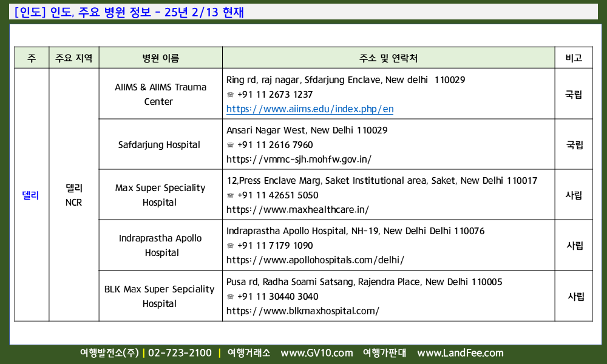This screenshot has width=607, height=364.
Task: Click footer text '여행거래소'
Action: (248, 353)
